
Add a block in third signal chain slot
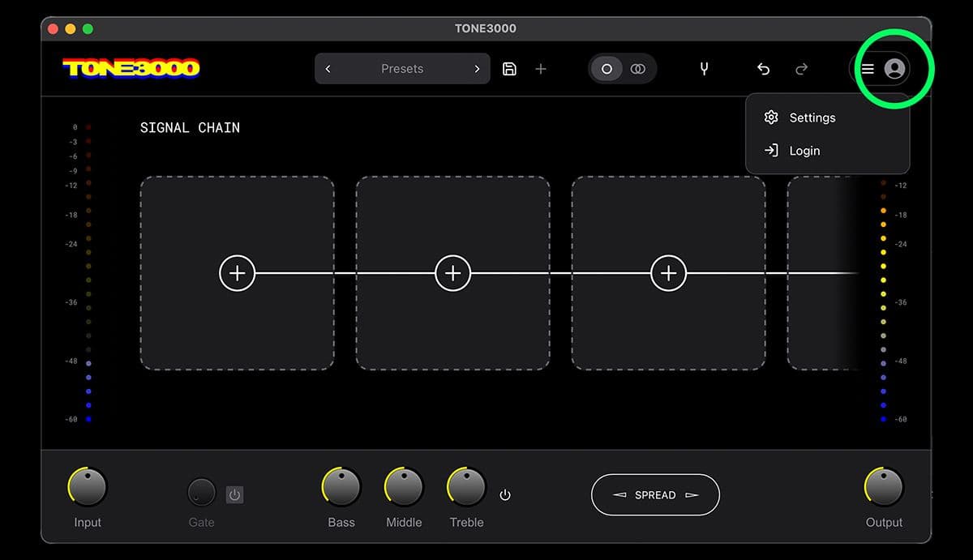668,273
